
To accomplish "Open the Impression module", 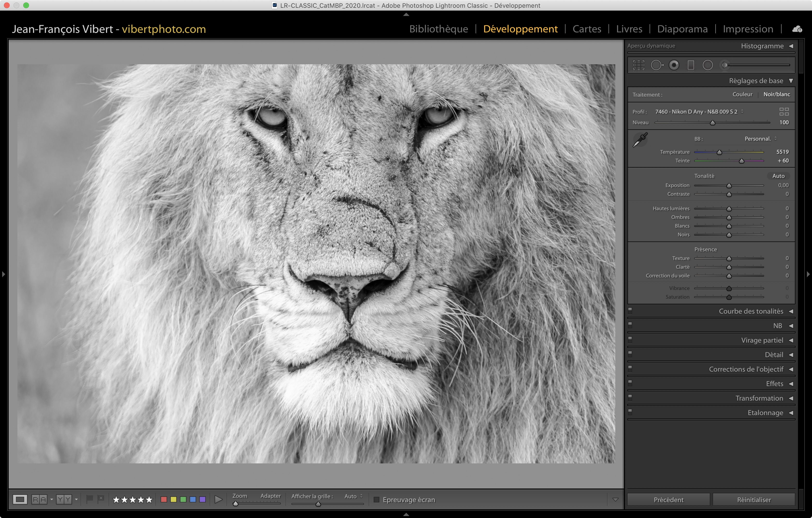I will pyautogui.click(x=747, y=29).
